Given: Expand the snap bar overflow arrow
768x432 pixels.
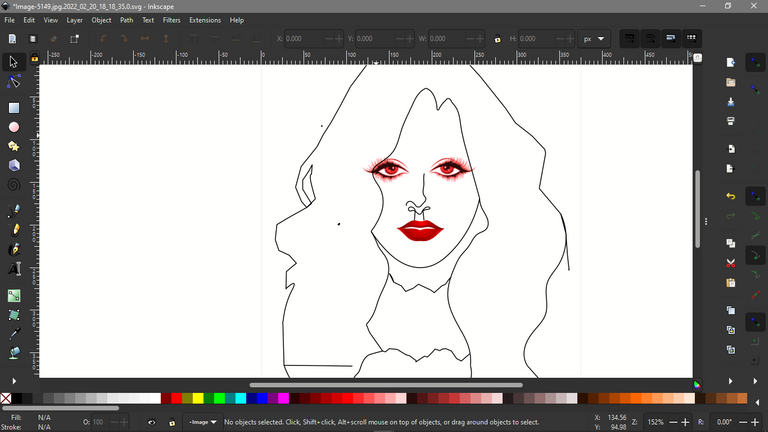Looking at the screenshot, I should 755,381.
